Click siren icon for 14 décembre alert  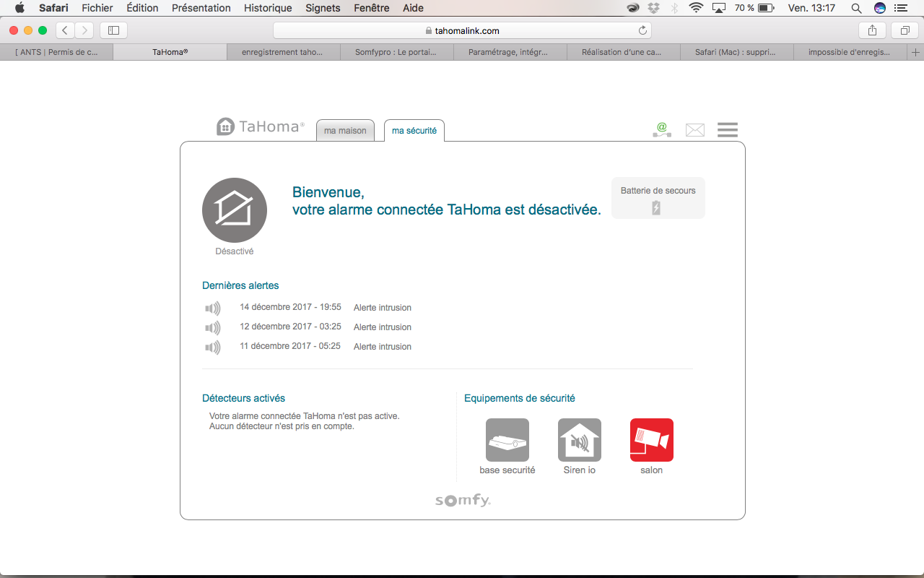pos(212,309)
